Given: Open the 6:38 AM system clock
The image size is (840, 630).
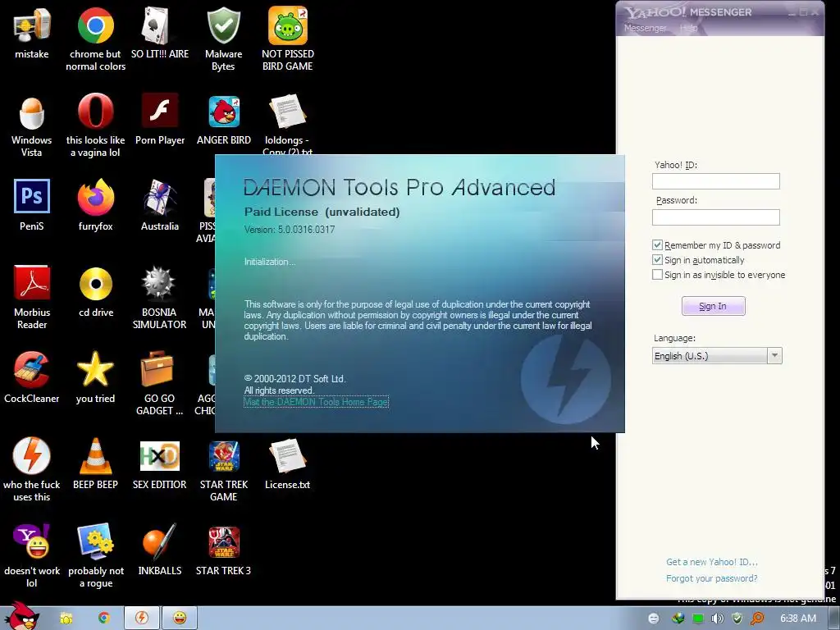Looking at the screenshot, I should (797, 619).
